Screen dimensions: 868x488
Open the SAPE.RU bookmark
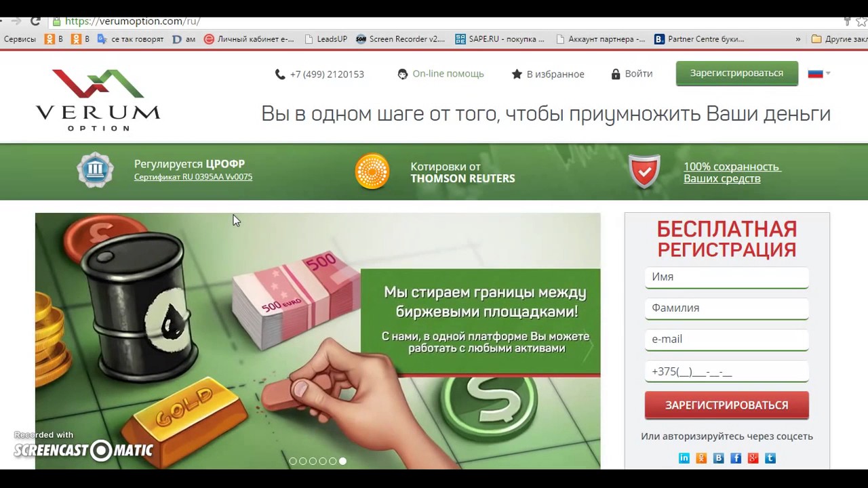tap(500, 39)
